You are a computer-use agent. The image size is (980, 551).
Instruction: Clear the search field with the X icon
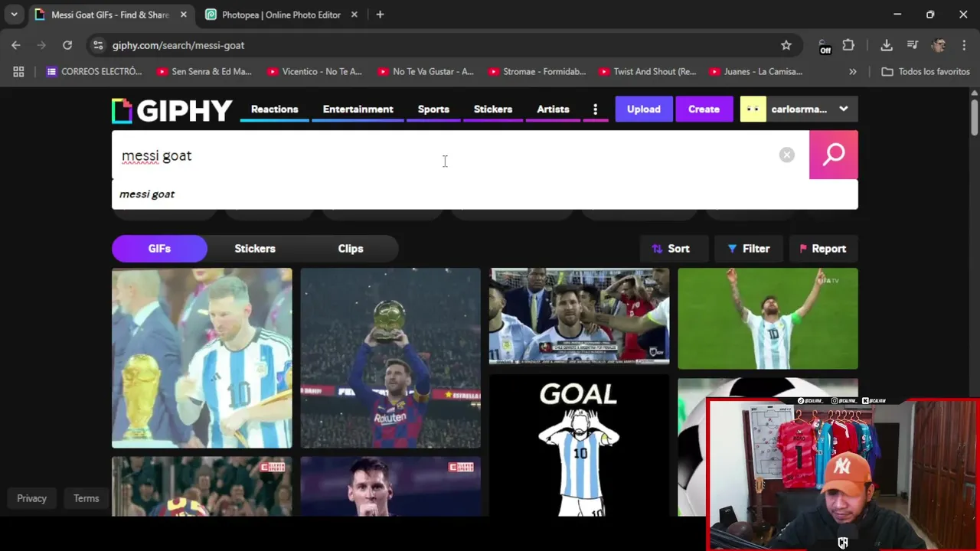tap(786, 155)
